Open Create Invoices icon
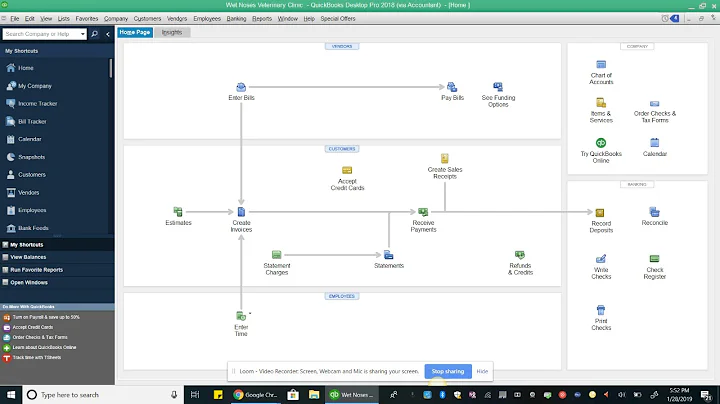Image resolution: width=720 pixels, height=404 pixels. tap(241, 212)
